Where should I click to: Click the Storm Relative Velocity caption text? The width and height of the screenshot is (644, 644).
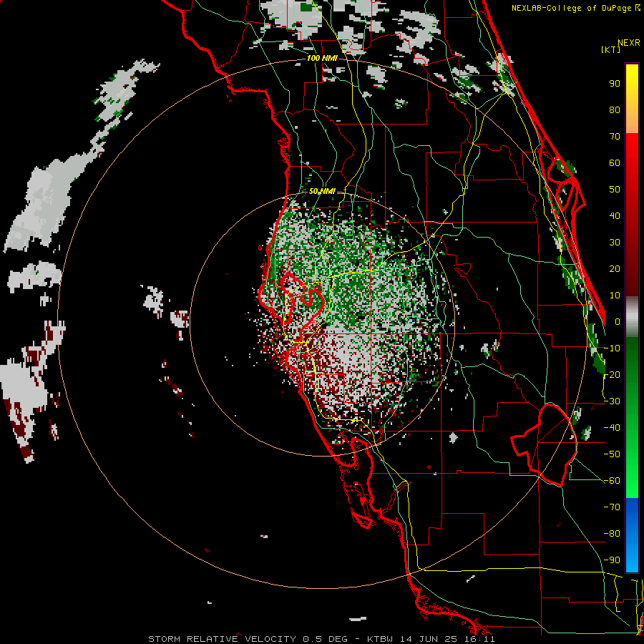321,639
